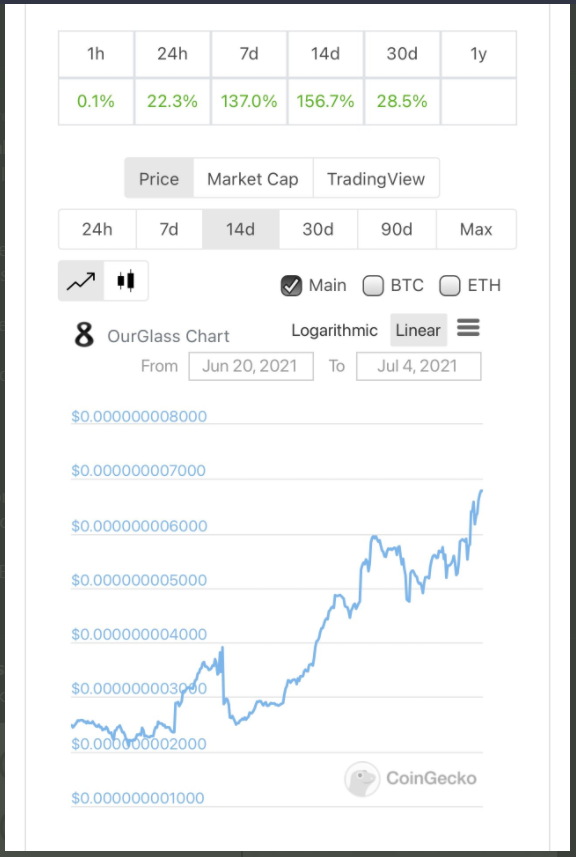This screenshot has height=857, width=576.
Task: Open the chart hamburger menu
Action: (x=468, y=328)
